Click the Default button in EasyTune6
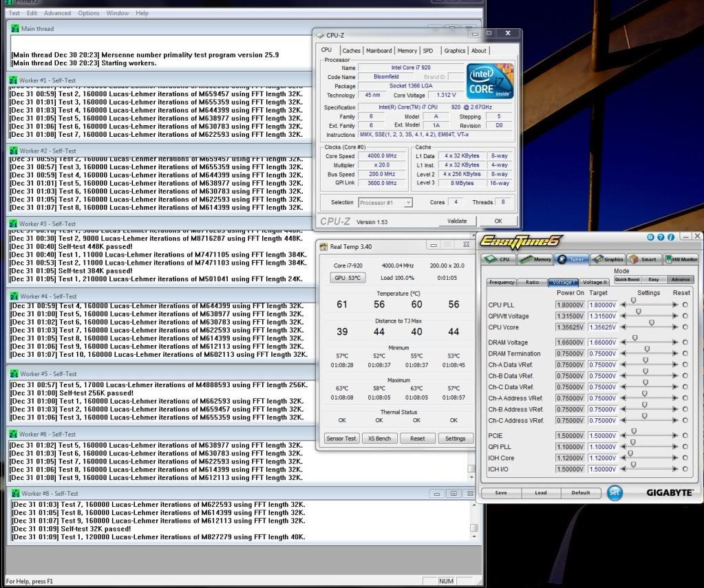The image size is (704, 588). (581, 493)
